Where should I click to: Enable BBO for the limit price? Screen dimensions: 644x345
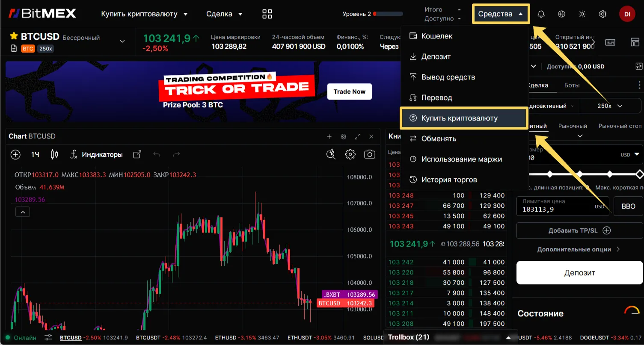[x=628, y=206]
